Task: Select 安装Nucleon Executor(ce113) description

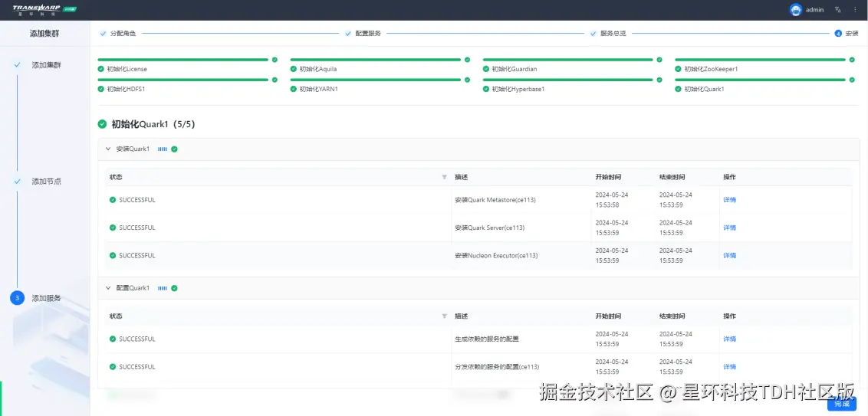Action: 497,256
